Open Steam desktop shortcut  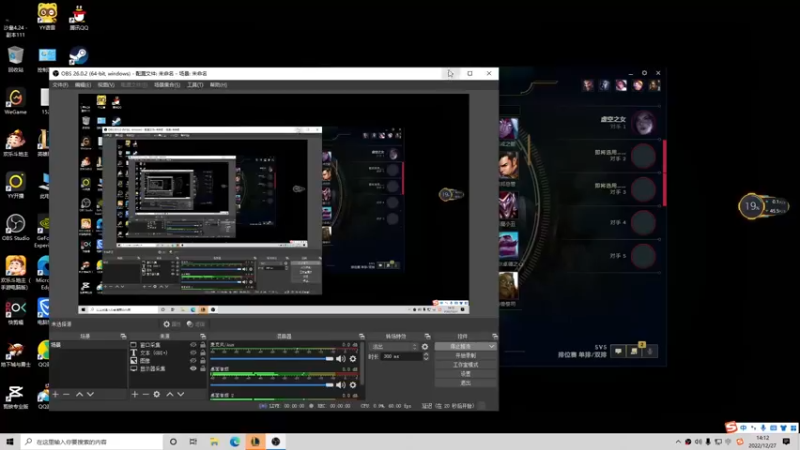tap(78, 56)
